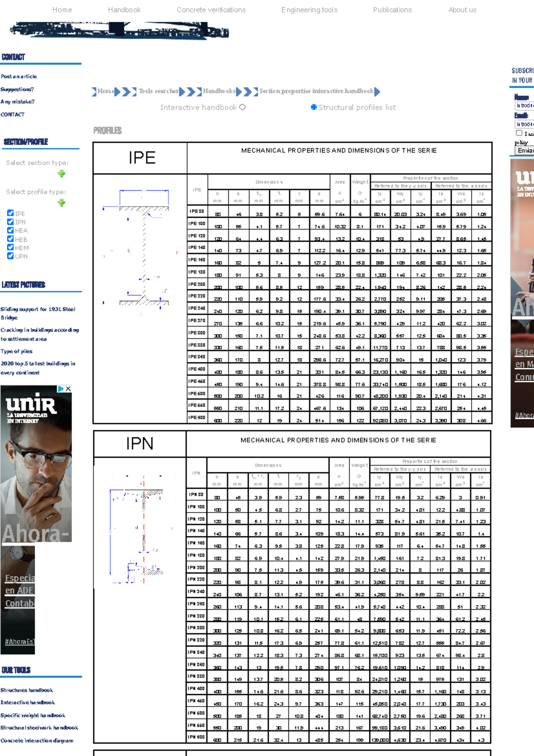The image size is (534, 756).
Task: Uncheck the UPN checkbox
Action: pyautogui.click(x=10, y=256)
